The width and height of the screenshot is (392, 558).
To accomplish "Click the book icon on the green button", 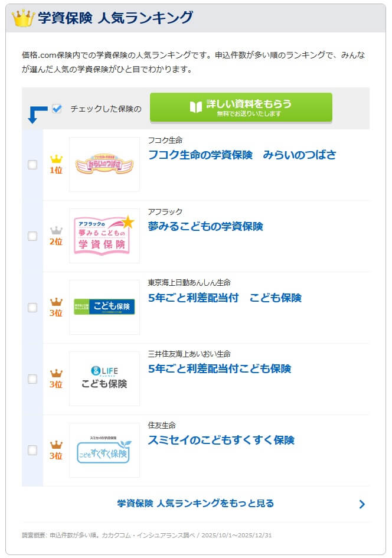I will point(196,107).
